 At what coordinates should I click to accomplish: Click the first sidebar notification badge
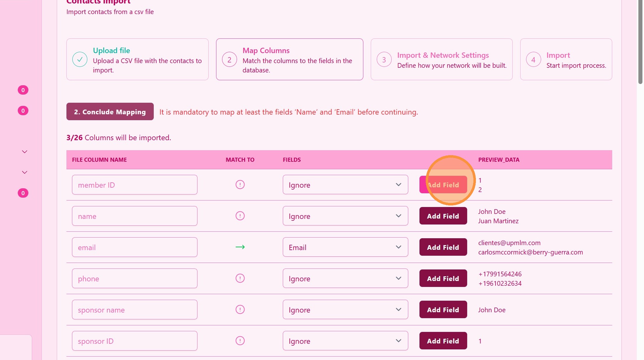[23, 90]
